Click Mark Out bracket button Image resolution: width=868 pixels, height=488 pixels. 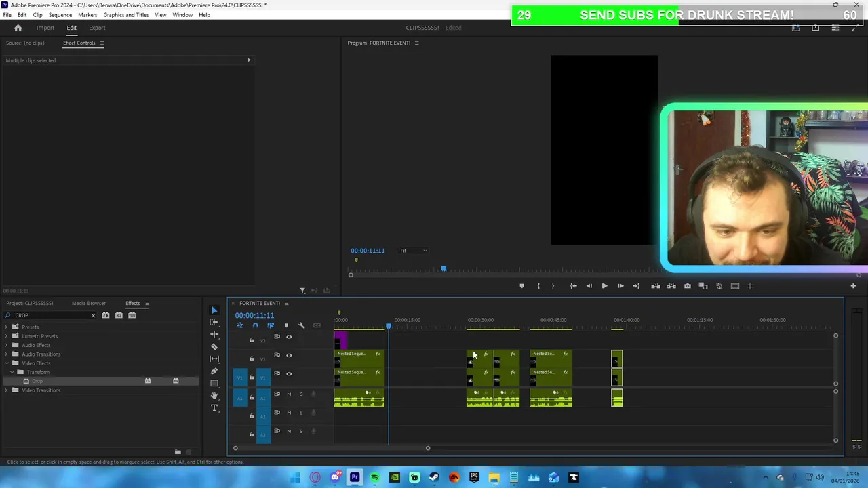pos(553,286)
